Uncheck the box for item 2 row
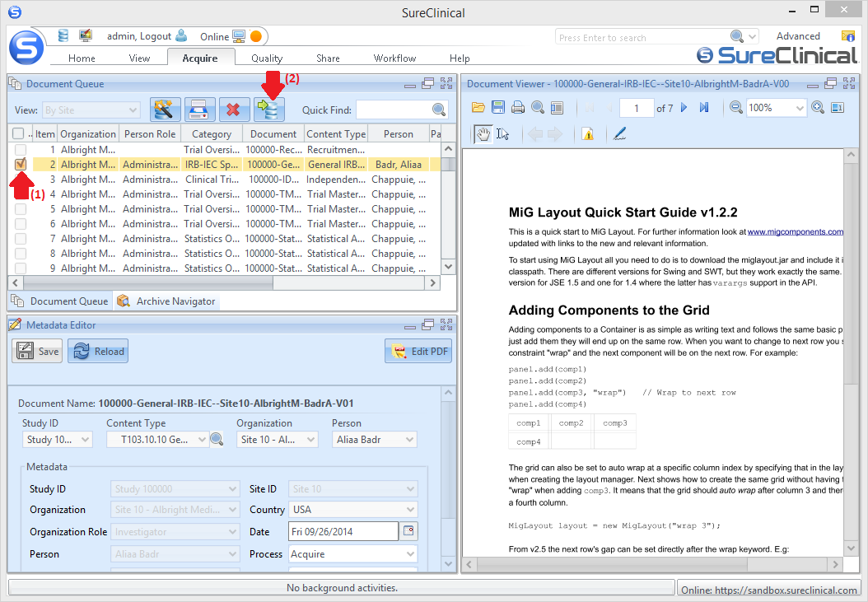This screenshot has height=602, width=868. [21, 164]
